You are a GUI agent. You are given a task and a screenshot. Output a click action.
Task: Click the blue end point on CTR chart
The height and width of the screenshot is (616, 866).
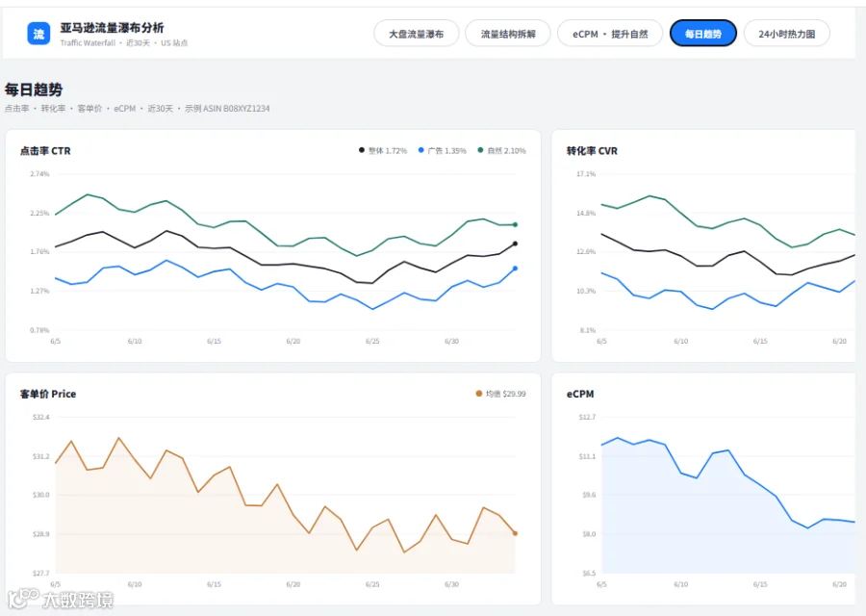[516, 269]
